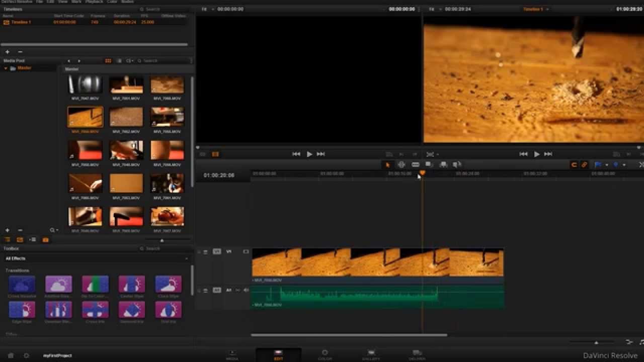644x362 pixels.
Task: Click the Clock Wipe transition icon
Action: tap(168, 285)
